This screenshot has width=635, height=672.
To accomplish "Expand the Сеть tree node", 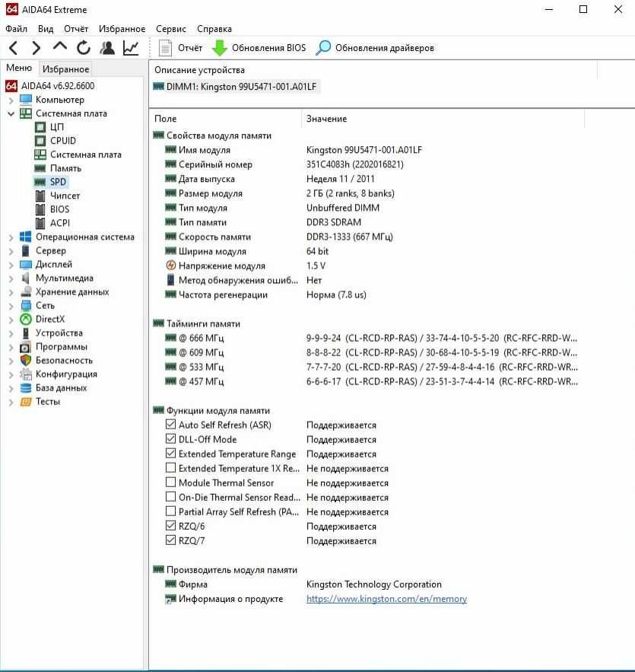I will pyautogui.click(x=11, y=306).
